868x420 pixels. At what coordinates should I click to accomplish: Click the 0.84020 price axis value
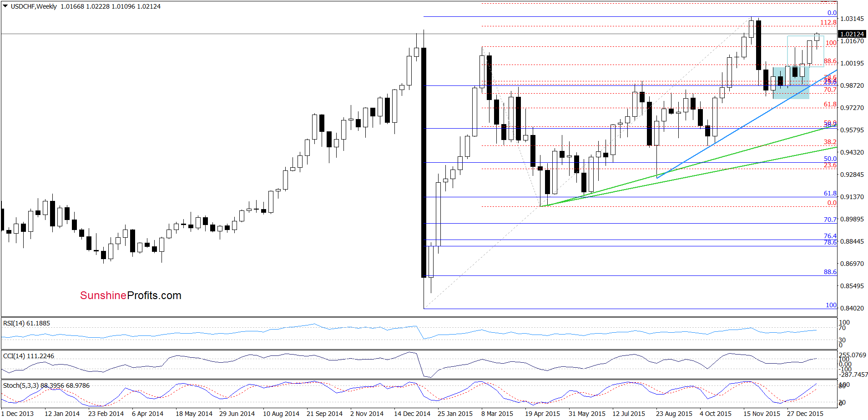click(852, 308)
